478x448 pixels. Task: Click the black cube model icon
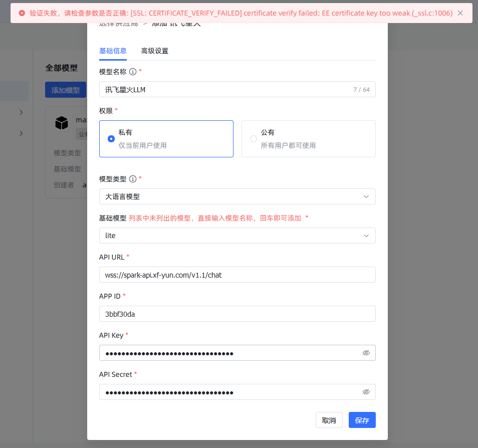(62, 123)
